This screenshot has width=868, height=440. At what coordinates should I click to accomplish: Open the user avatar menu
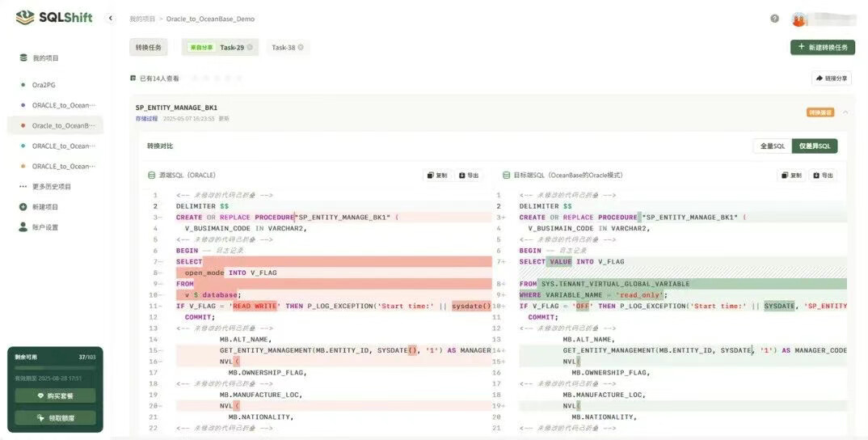click(x=798, y=19)
